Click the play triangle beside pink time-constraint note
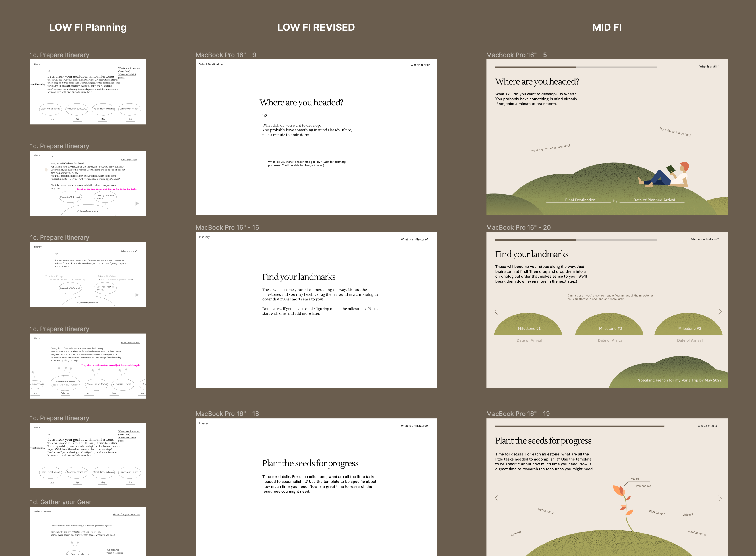Viewport: 756px width, 556px height. pyautogui.click(x=137, y=204)
